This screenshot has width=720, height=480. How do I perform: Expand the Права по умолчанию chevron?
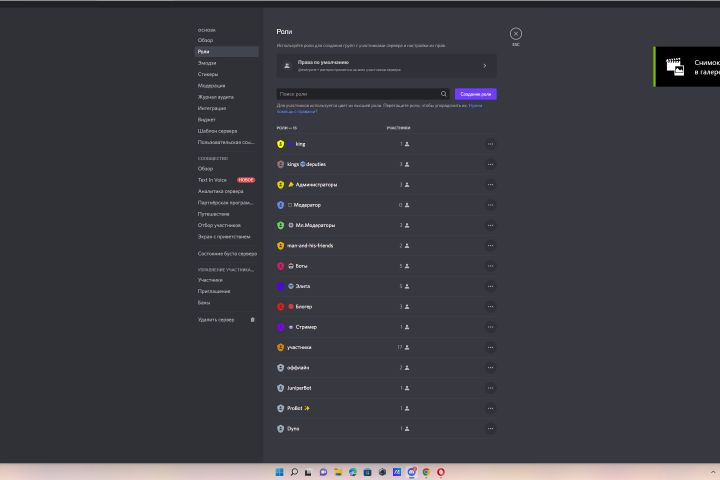485,66
